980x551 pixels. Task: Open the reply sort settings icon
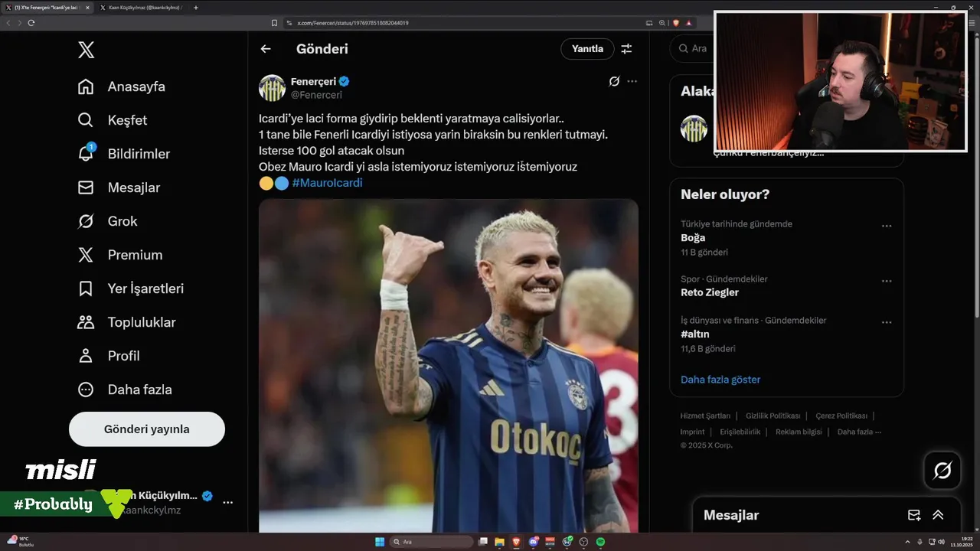coord(626,49)
